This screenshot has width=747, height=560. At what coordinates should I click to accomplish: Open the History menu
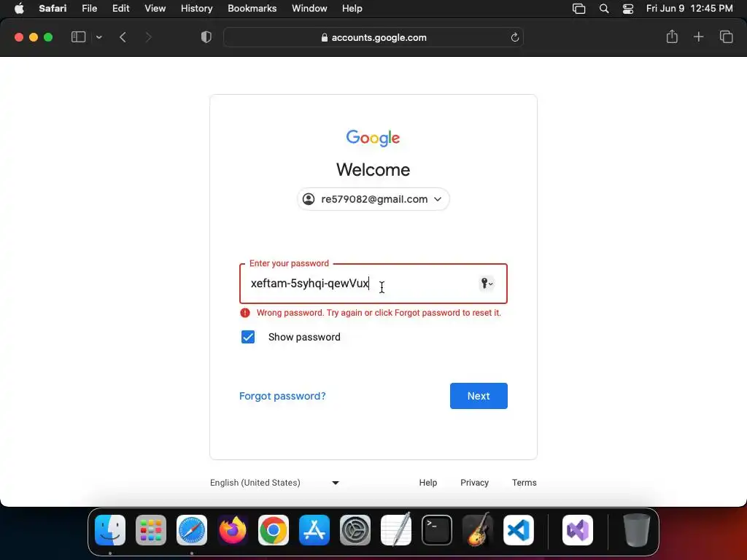[196, 8]
